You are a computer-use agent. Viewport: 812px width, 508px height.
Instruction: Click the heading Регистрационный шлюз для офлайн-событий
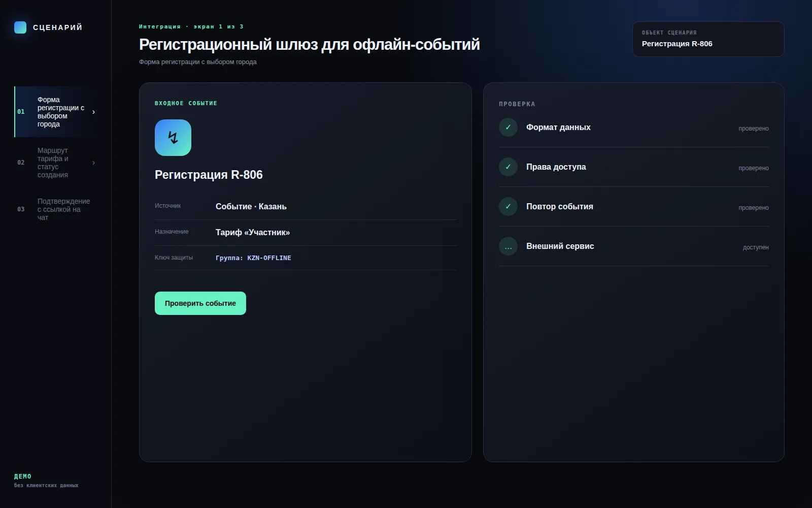pos(309,45)
